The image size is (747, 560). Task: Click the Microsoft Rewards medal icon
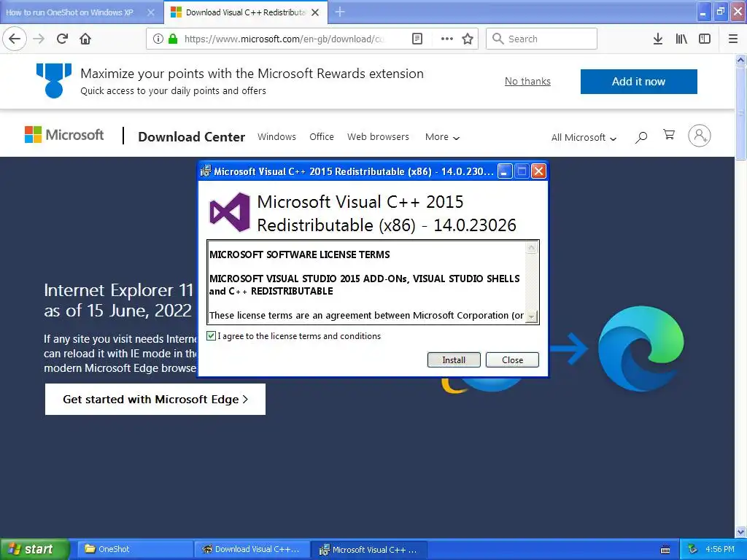54,80
